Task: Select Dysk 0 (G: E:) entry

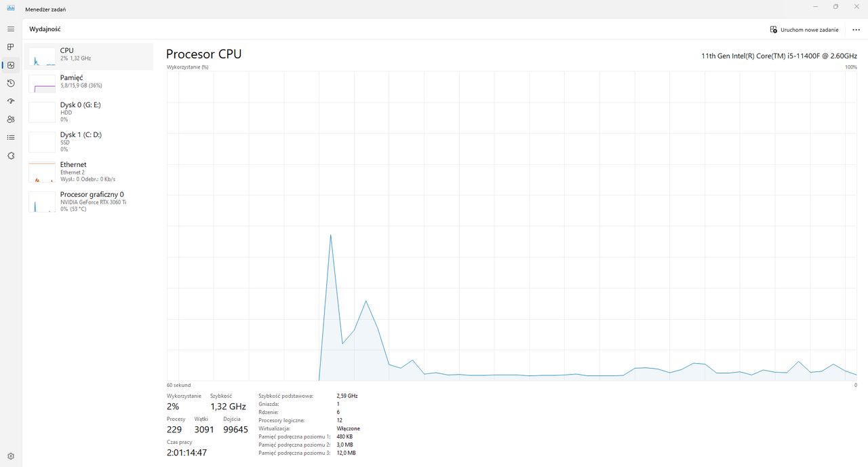Action: [x=88, y=112]
